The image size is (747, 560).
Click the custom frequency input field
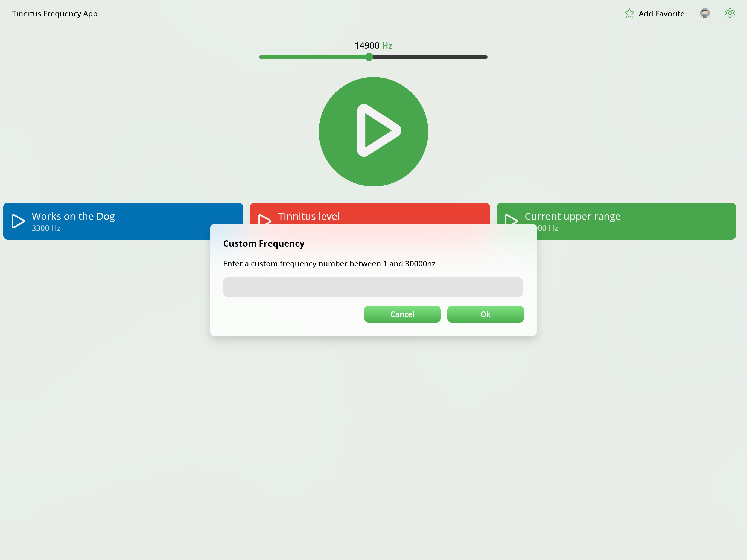373,287
